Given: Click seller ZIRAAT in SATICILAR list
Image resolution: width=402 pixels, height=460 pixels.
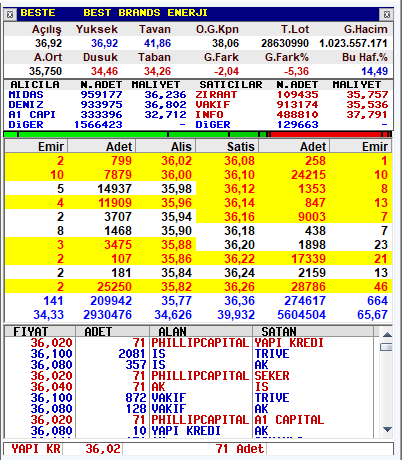Looking at the screenshot, I should (x=216, y=95).
